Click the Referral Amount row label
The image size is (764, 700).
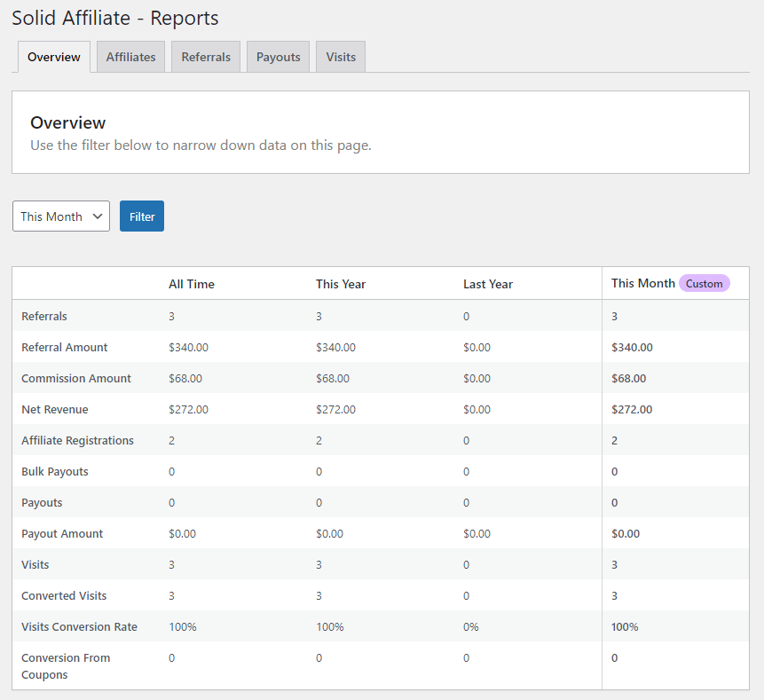(64, 347)
